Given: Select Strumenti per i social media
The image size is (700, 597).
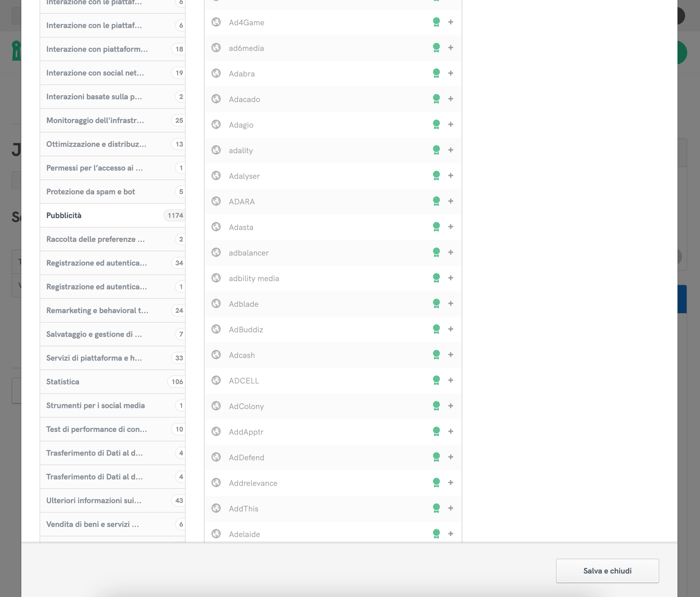Looking at the screenshot, I should (96, 406).
